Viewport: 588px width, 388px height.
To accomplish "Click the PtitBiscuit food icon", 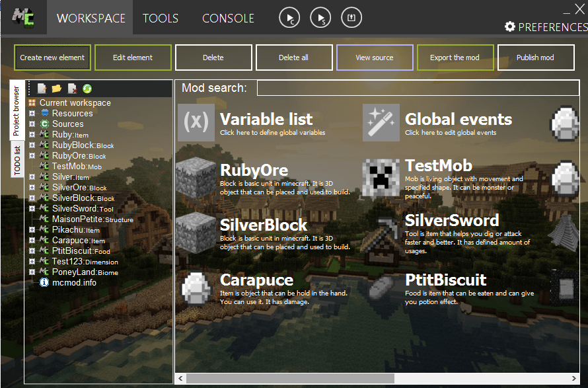I will (x=381, y=288).
